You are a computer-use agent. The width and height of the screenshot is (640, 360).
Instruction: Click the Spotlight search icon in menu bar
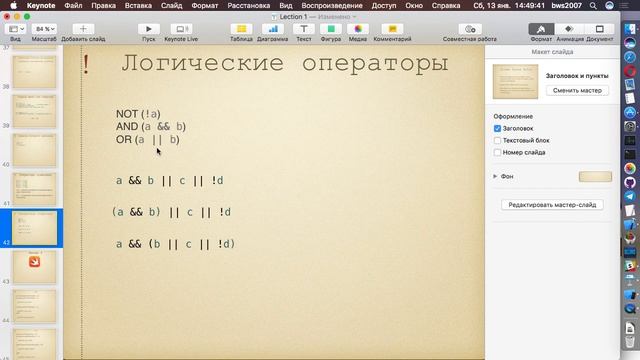[593, 6]
